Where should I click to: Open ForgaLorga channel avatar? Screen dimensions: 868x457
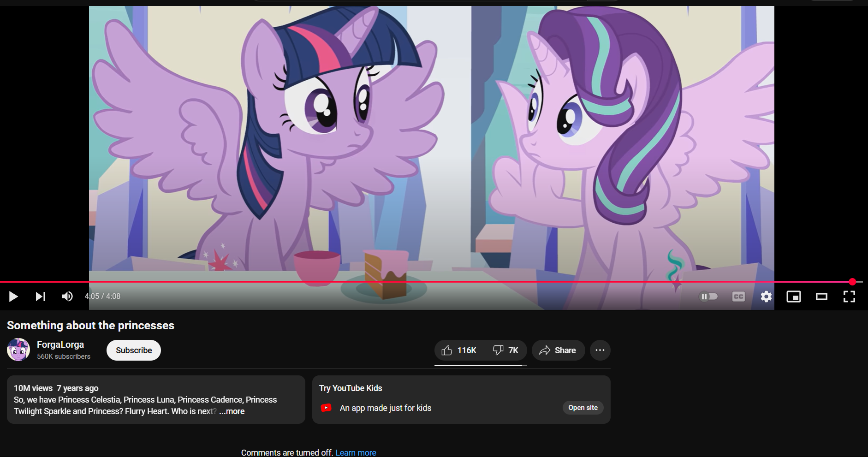pyautogui.click(x=18, y=350)
